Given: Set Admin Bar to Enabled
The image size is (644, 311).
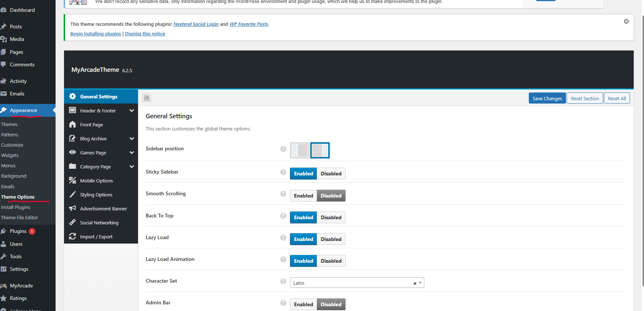Looking at the screenshot, I should coord(304,304).
